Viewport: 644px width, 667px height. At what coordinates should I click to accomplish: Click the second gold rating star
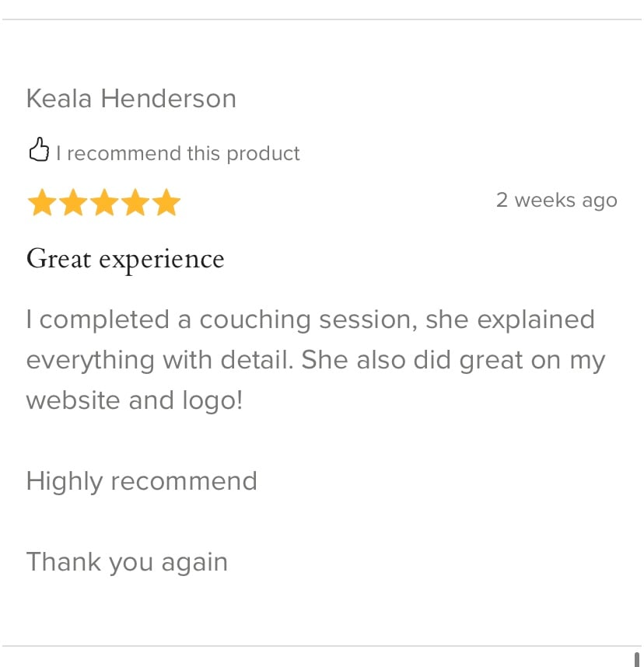pyautogui.click(x=73, y=204)
